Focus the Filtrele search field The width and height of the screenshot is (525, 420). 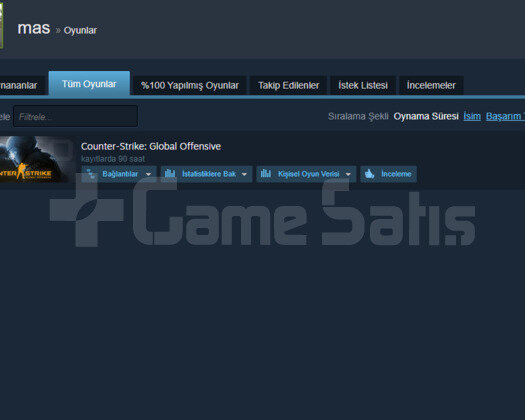[x=76, y=116]
